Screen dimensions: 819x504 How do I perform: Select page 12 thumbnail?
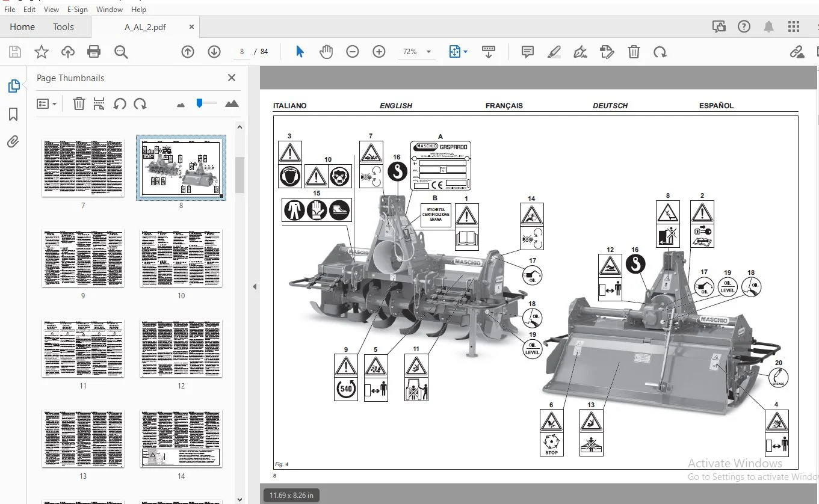coord(181,348)
